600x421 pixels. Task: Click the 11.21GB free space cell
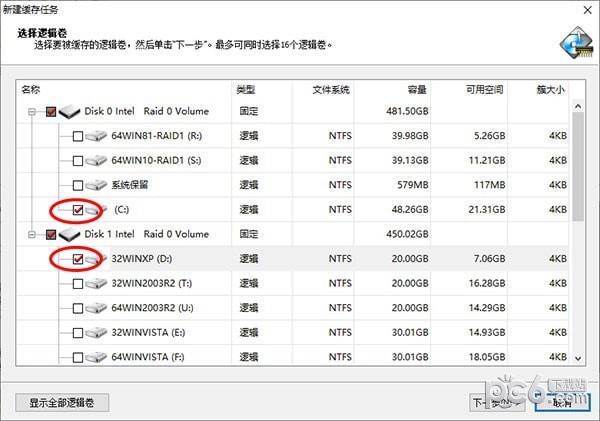click(x=487, y=160)
